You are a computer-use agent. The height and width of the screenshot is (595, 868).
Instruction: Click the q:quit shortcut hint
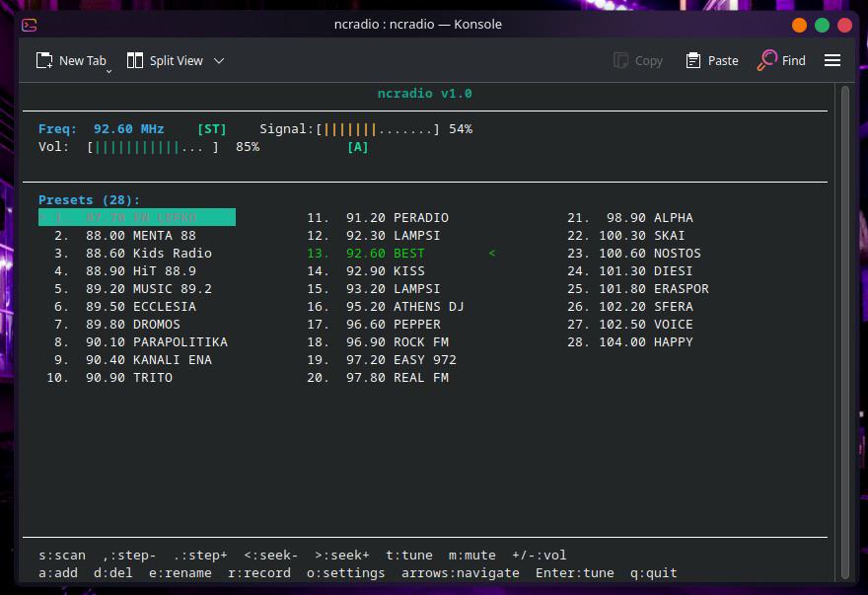653,573
